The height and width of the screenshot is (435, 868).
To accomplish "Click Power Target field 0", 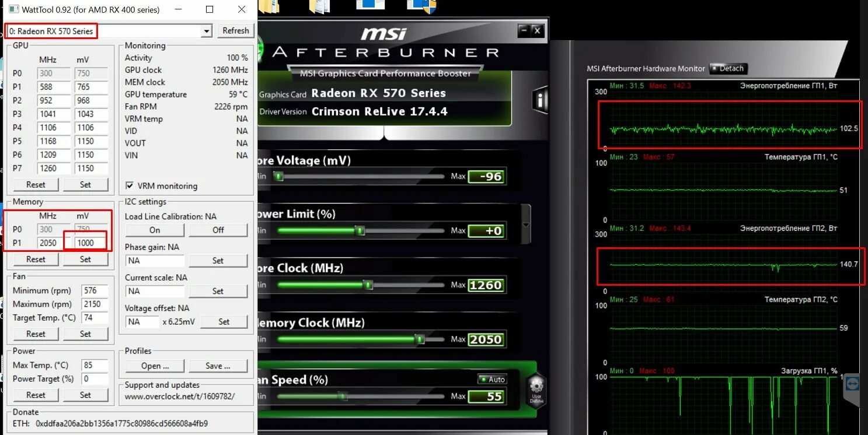I will (x=95, y=378).
